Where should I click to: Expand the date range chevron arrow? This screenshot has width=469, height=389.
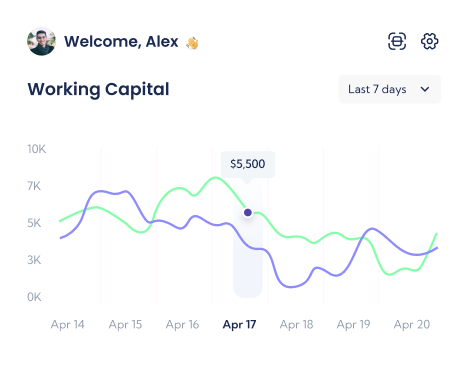[x=425, y=89]
